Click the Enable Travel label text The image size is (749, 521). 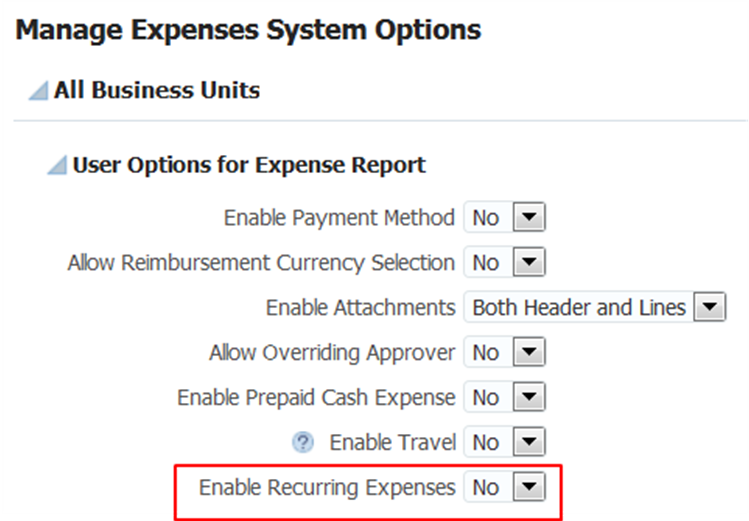(392, 442)
